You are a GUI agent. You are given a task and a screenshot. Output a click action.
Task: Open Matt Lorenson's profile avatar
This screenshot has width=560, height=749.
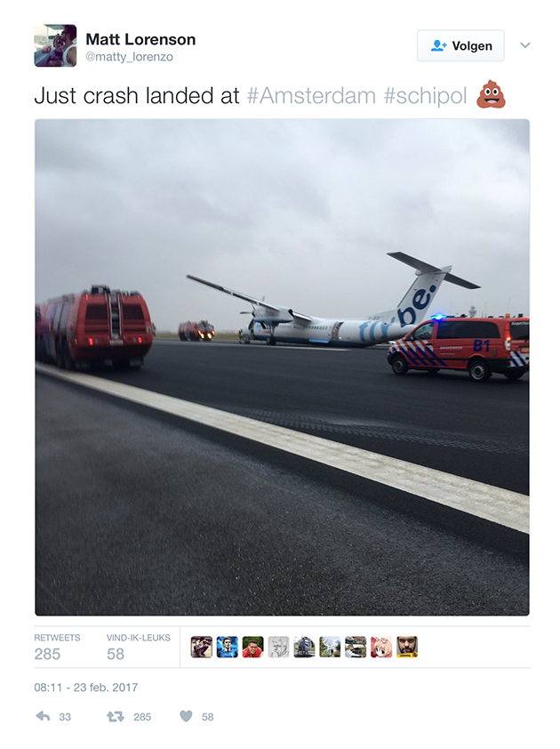[55, 45]
